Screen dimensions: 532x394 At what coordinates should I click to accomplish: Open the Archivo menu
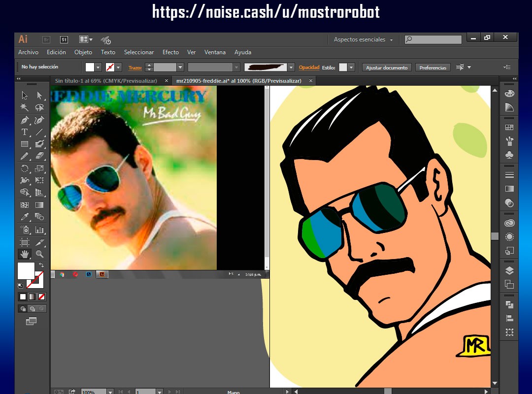[x=28, y=52]
